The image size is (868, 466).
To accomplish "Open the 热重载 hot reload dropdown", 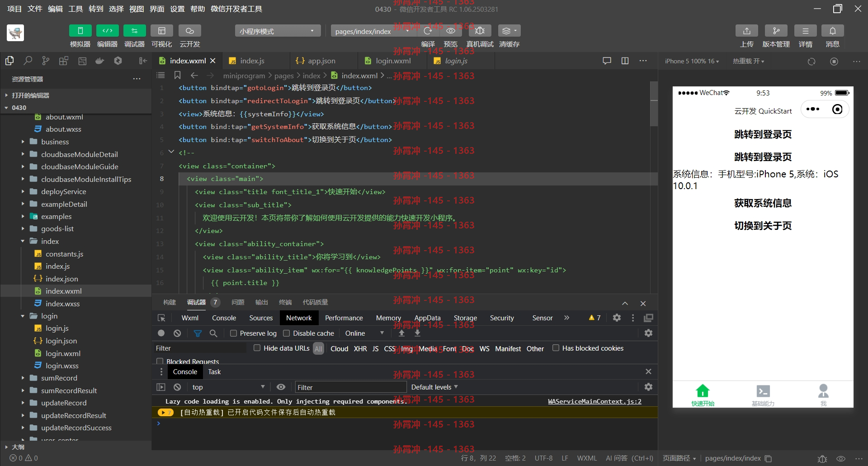I will [x=748, y=61].
